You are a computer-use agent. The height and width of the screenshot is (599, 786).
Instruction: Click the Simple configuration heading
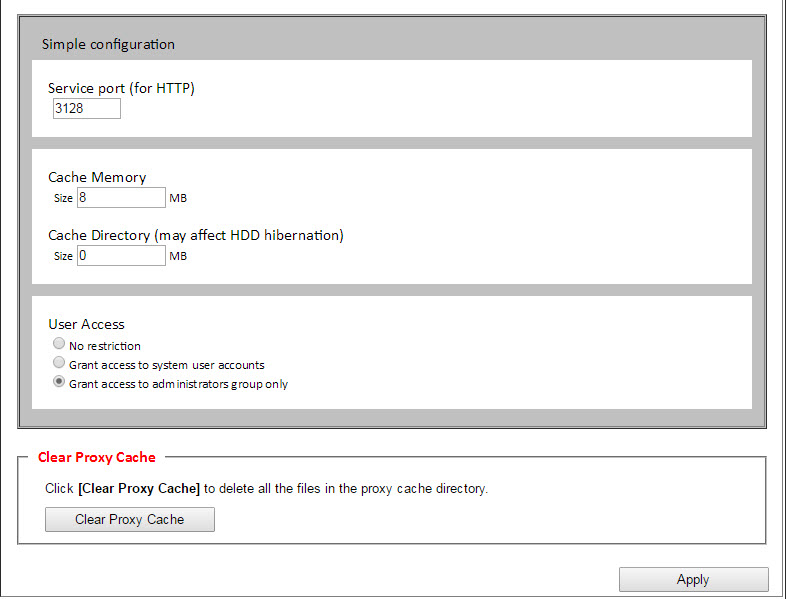click(108, 44)
